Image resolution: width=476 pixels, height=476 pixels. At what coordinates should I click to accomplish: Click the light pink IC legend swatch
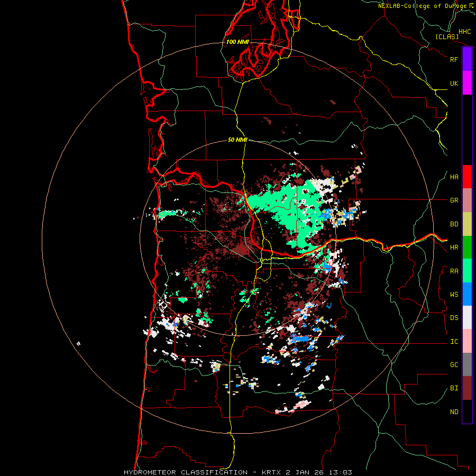pyautogui.click(x=467, y=341)
